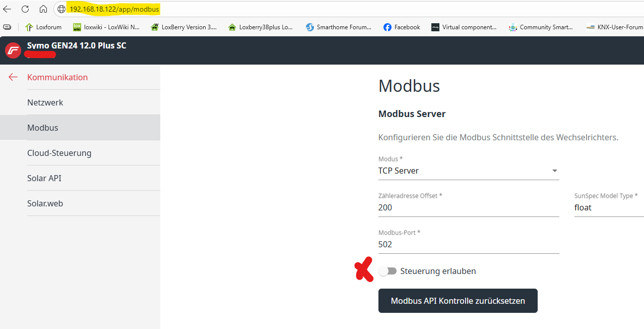
Task: Click the Modbus Server subheading
Action: click(412, 114)
